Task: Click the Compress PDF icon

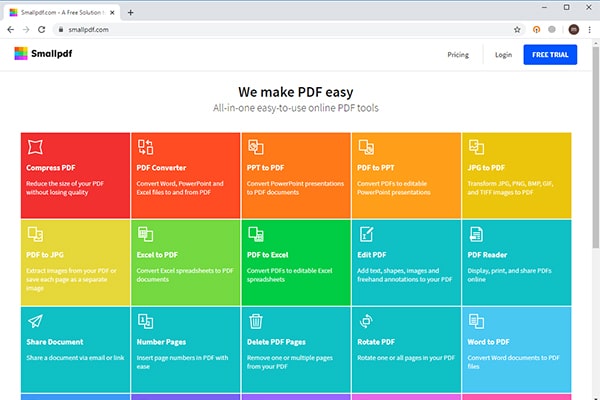Action: [35, 147]
